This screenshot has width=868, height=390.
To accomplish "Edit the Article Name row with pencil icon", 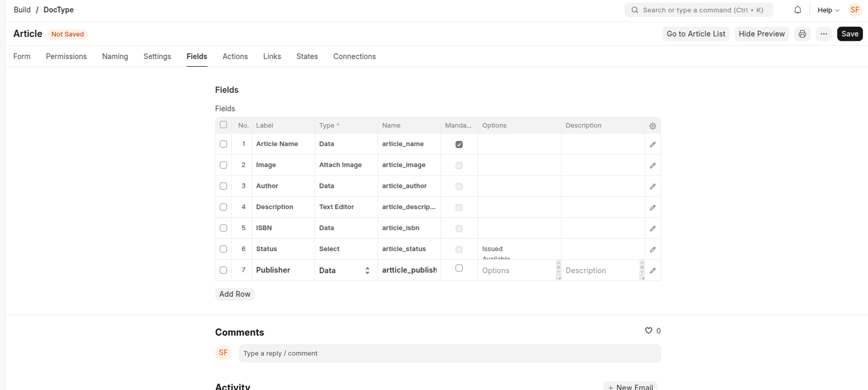I will click(x=653, y=144).
